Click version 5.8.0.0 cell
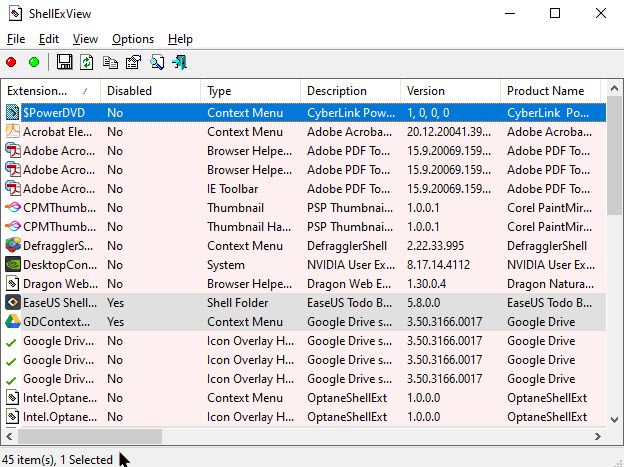Image resolution: width=624 pixels, height=467 pixels. click(x=423, y=303)
